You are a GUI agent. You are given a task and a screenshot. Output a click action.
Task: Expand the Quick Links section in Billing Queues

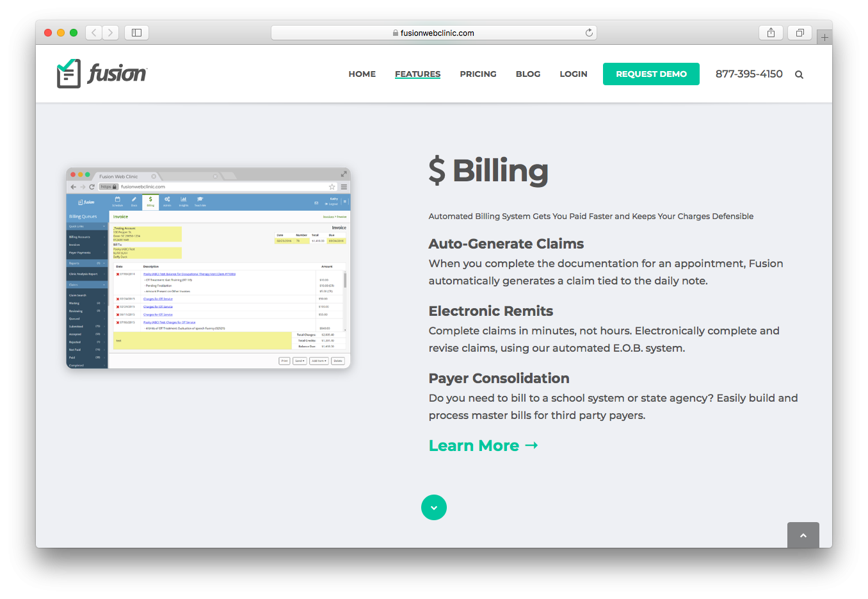click(104, 226)
